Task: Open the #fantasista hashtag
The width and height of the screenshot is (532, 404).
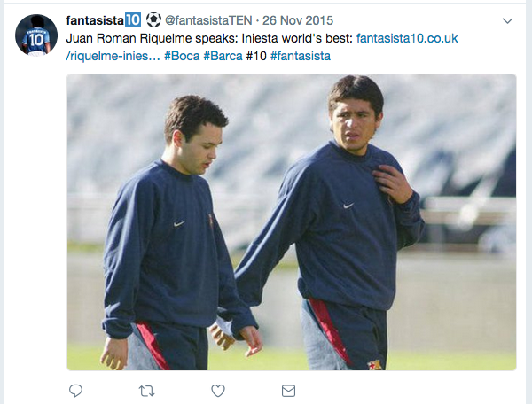Action: [300, 56]
